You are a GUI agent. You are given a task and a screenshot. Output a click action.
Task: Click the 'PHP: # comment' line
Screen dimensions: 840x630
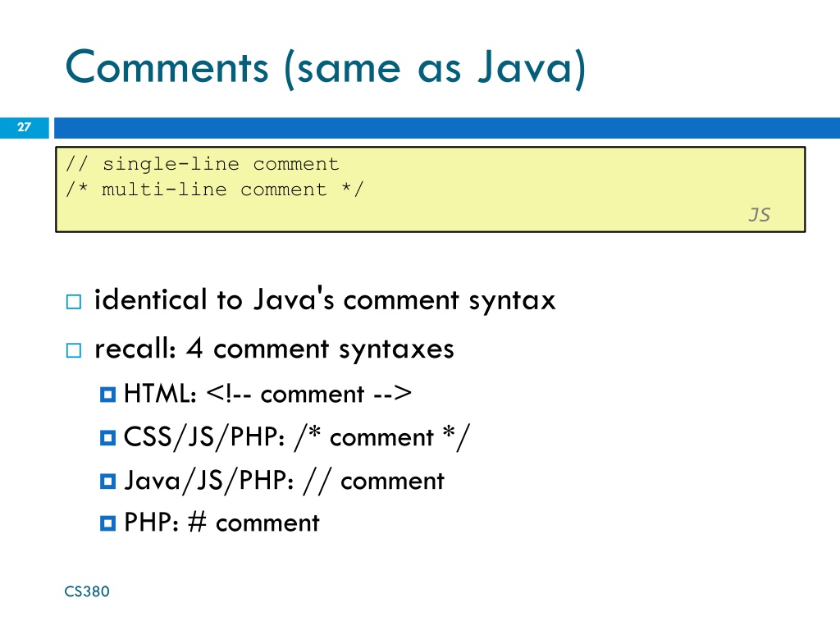pos(221,523)
